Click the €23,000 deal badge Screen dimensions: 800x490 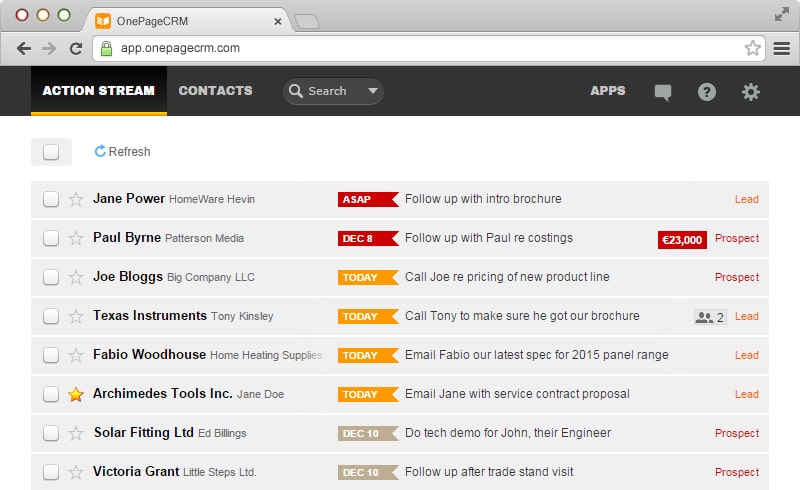coord(682,240)
